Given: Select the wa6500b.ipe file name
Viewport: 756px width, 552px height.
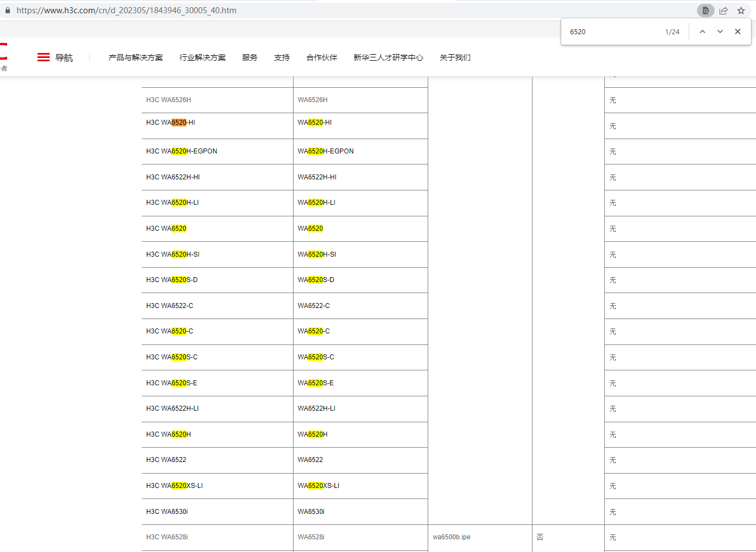Looking at the screenshot, I should [x=451, y=537].
